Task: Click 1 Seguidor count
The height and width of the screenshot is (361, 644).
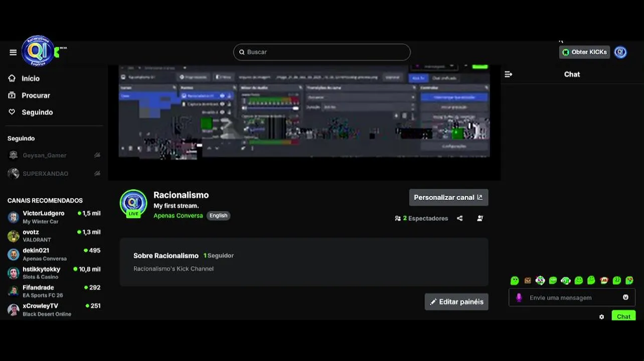Action: click(x=219, y=256)
